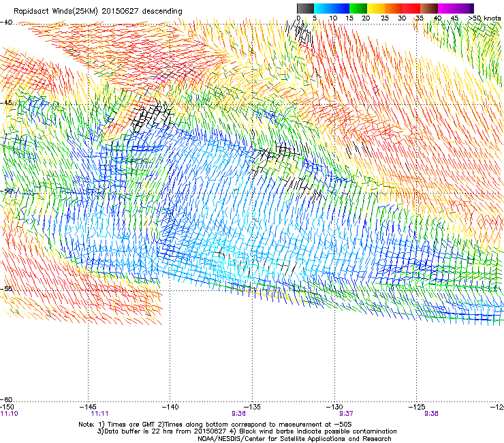Click the orange 25–30 knots color segment
504x443 pixels.
click(394, 8)
